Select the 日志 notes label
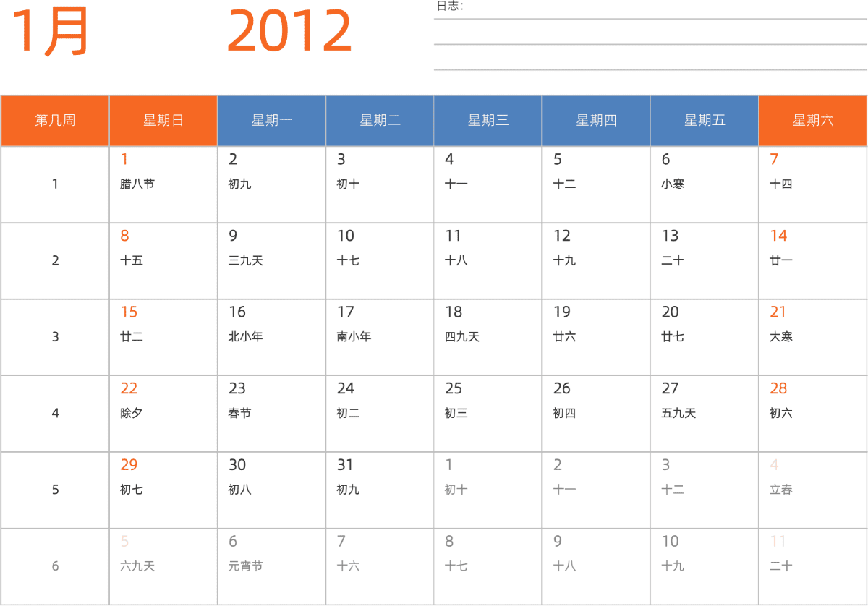Screen dimensions: 868x606 point(450,7)
